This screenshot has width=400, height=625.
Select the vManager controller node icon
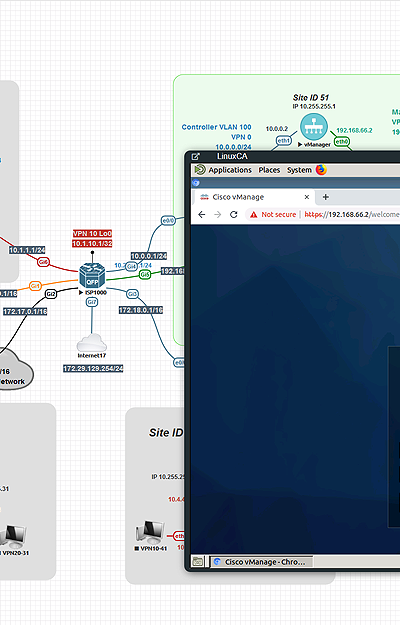pos(314,127)
